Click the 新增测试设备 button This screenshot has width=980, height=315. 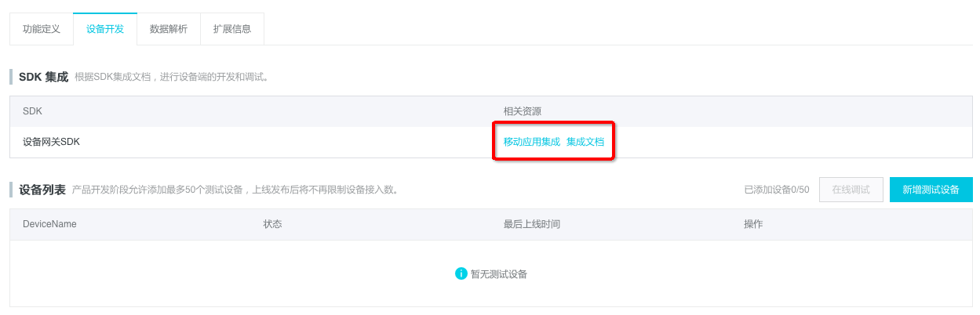tap(931, 190)
